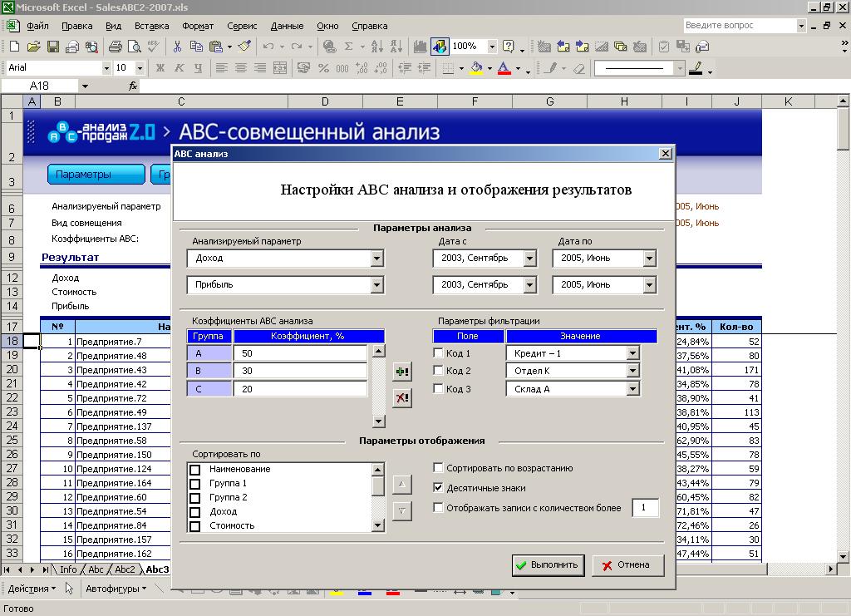Image resolution: width=851 pixels, height=616 pixels.
Task: Open the Файл menu
Action: 37,26
